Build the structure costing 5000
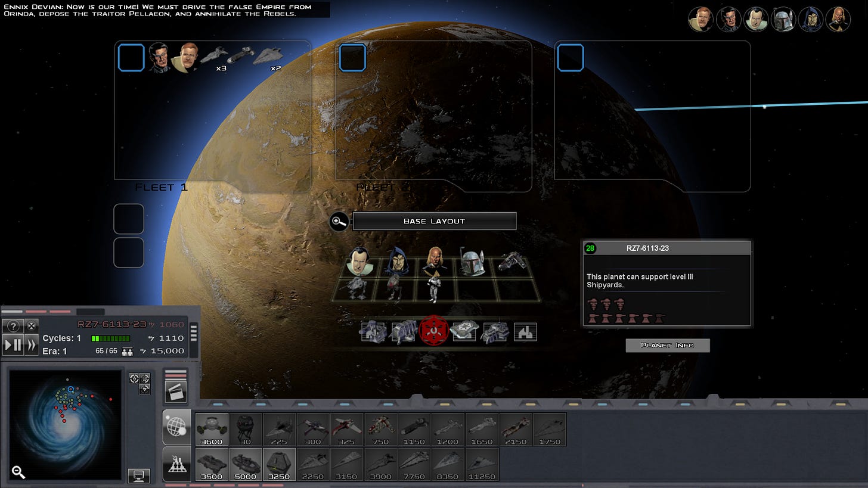The height and width of the screenshot is (488, 868). point(246,464)
